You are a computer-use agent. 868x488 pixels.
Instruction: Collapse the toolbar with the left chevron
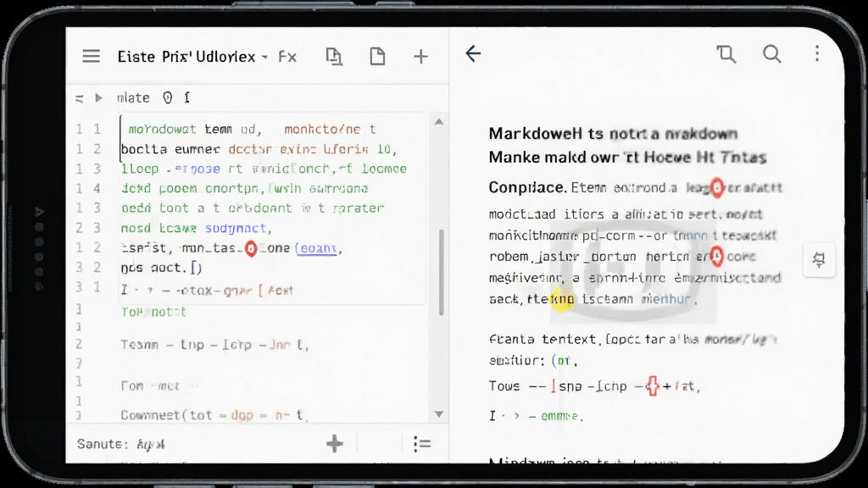(79, 98)
